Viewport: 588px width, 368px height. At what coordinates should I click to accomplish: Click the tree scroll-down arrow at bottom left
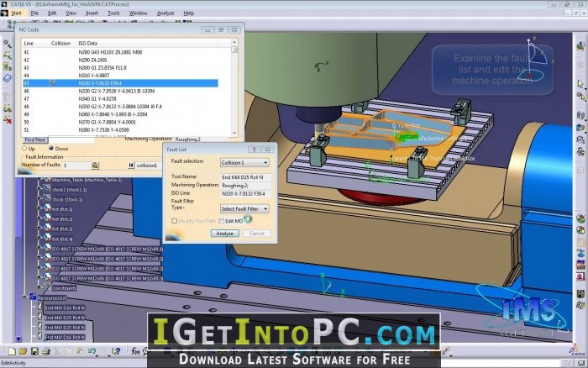click(x=18, y=339)
